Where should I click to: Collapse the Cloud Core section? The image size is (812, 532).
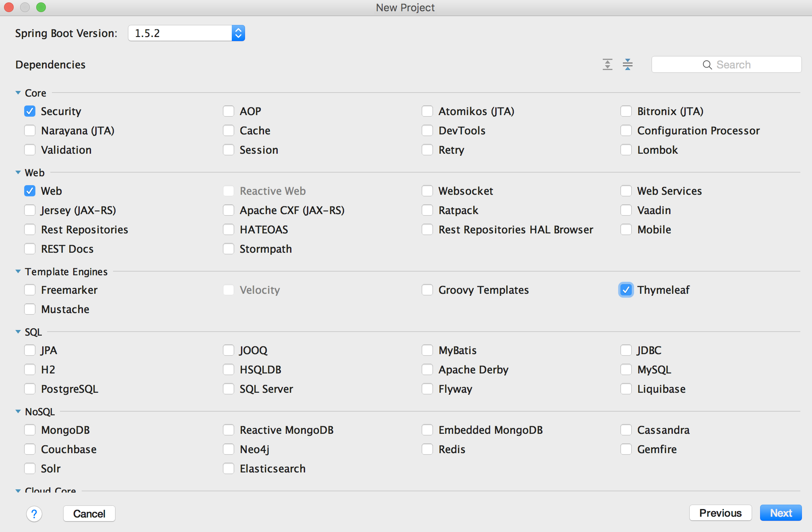point(18,491)
